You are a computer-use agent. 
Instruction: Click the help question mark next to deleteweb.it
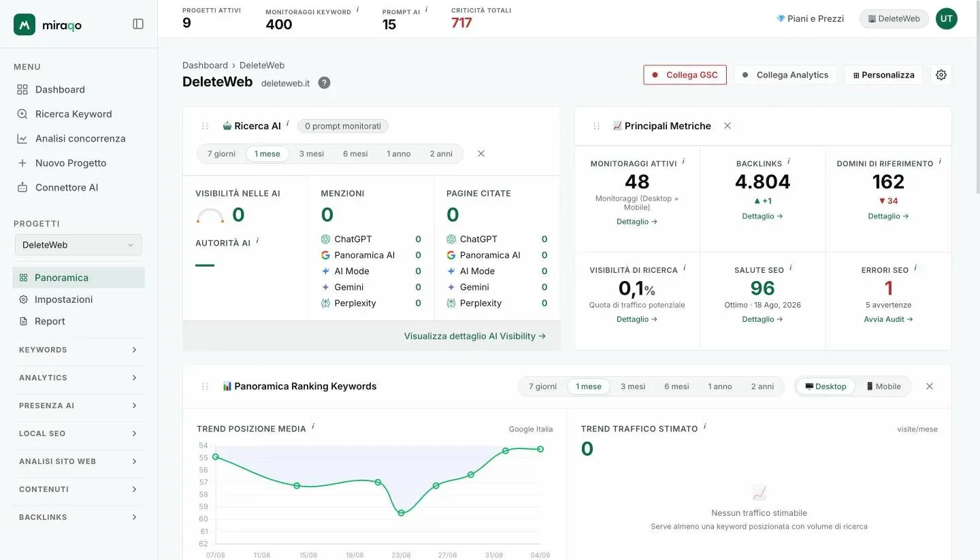[x=325, y=83]
